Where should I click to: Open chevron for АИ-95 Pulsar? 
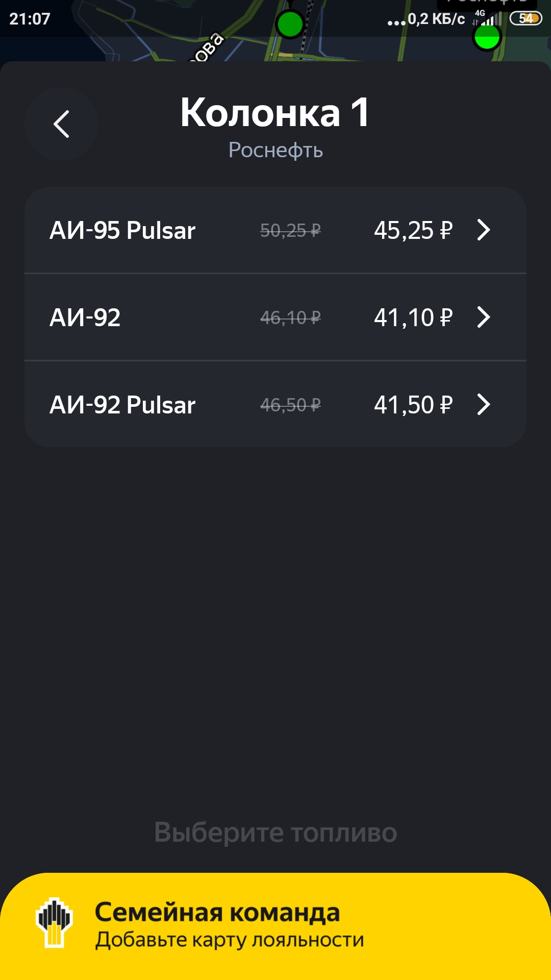pos(483,230)
